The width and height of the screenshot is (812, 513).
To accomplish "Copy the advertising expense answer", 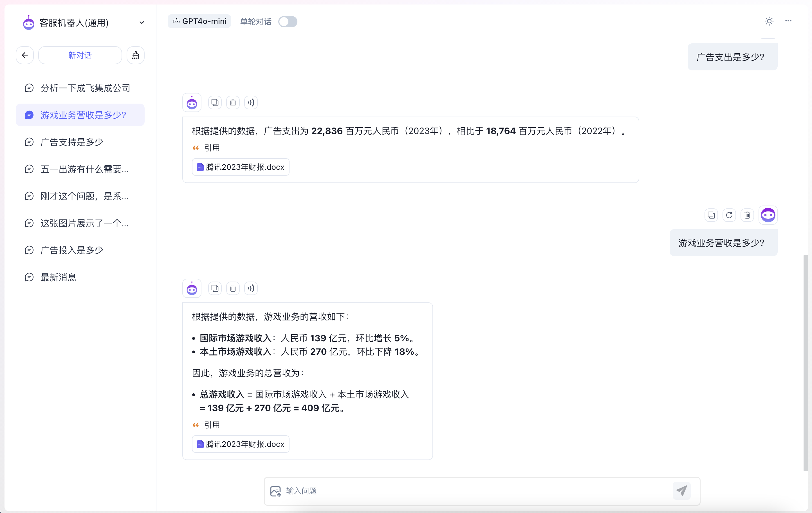I will click(x=215, y=102).
